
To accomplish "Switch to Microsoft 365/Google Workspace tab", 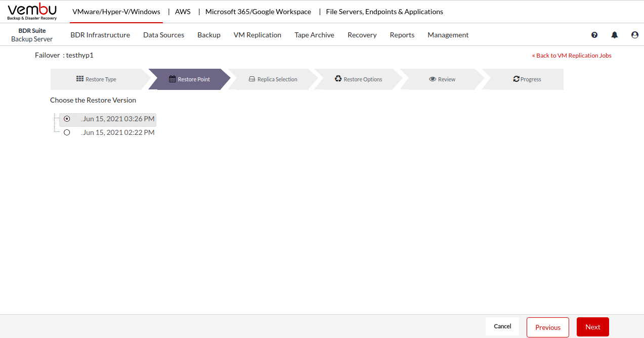I will [258, 12].
